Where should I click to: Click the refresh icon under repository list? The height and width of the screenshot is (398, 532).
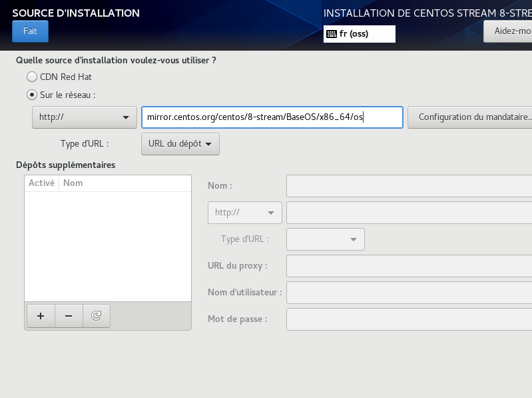point(96,316)
